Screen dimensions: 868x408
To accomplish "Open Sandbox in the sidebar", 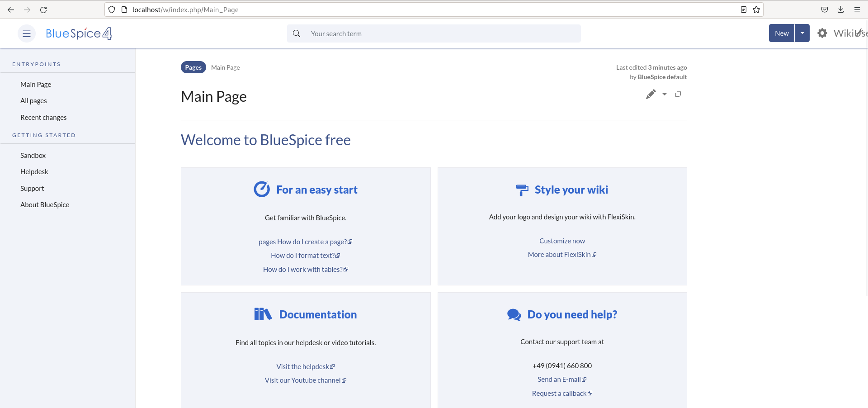I will point(33,155).
